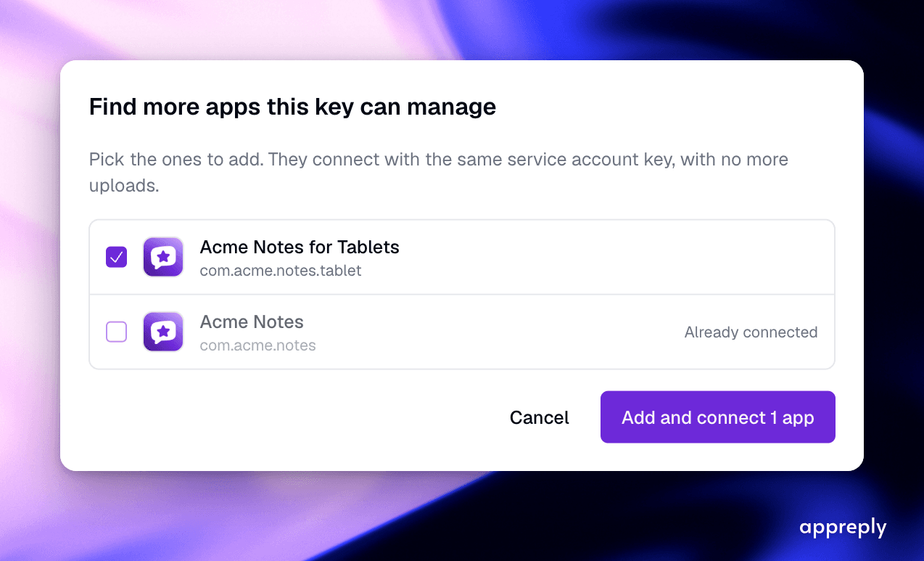This screenshot has height=561, width=924.
Task: Click the com.acme.notes.tablet package name
Action: point(281,271)
